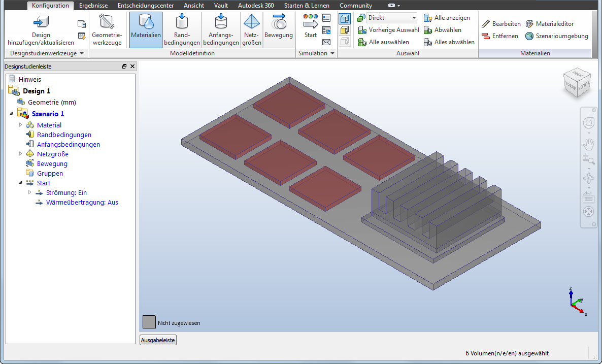This screenshot has width=602, height=364.
Task: Expand the Strömung: Ein node
Action: (x=30, y=192)
